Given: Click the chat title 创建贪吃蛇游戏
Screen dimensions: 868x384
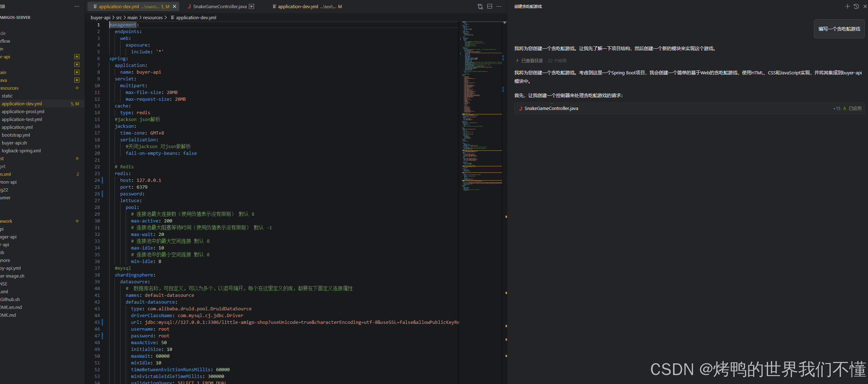Looking at the screenshot, I should pyautogui.click(x=528, y=6).
